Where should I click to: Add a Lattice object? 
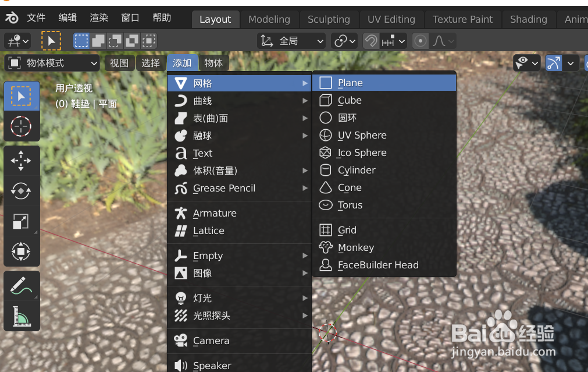tap(240, 231)
